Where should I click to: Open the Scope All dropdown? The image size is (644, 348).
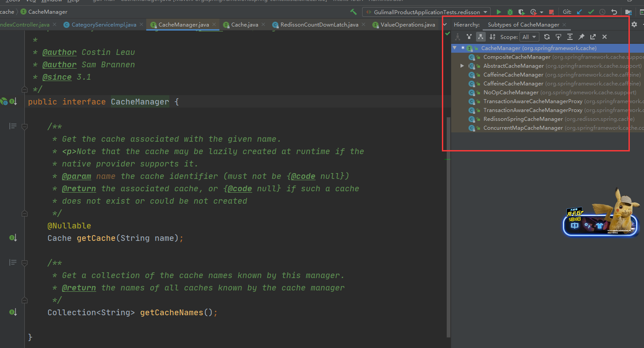coord(529,37)
